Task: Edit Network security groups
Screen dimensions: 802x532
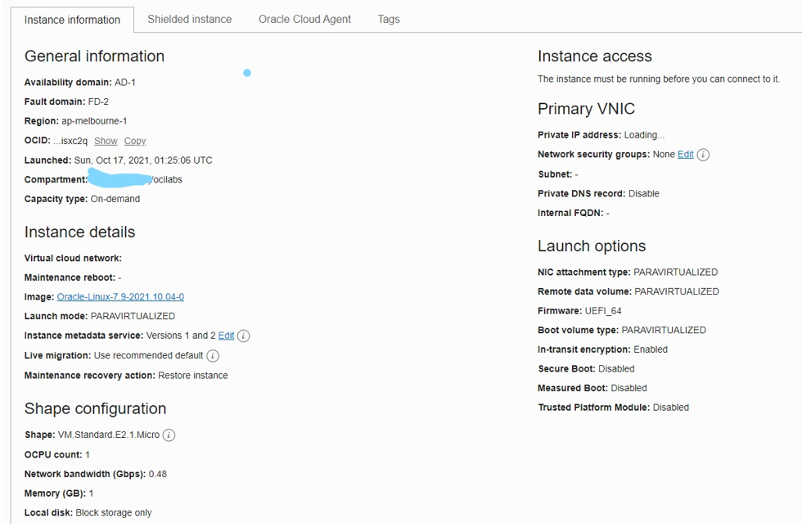Action: point(686,155)
